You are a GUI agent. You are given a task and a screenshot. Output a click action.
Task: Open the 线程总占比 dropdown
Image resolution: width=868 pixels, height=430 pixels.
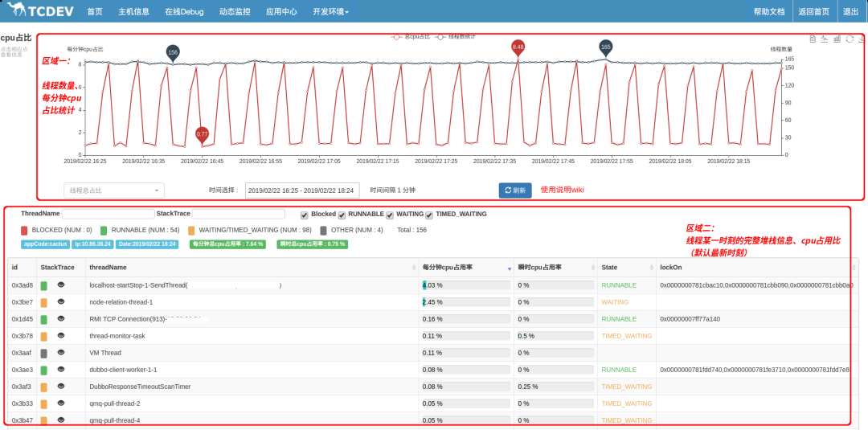114,190
